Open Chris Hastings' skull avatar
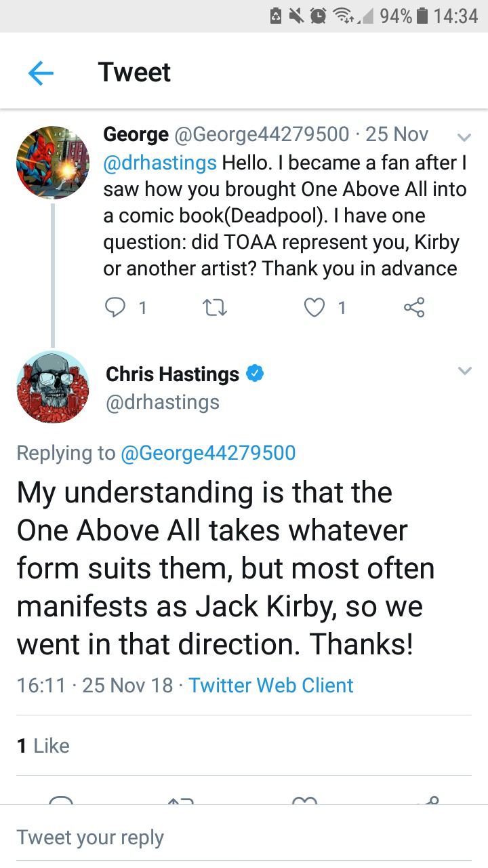This screenshot has width=488, height=868. tap(53, 387)
